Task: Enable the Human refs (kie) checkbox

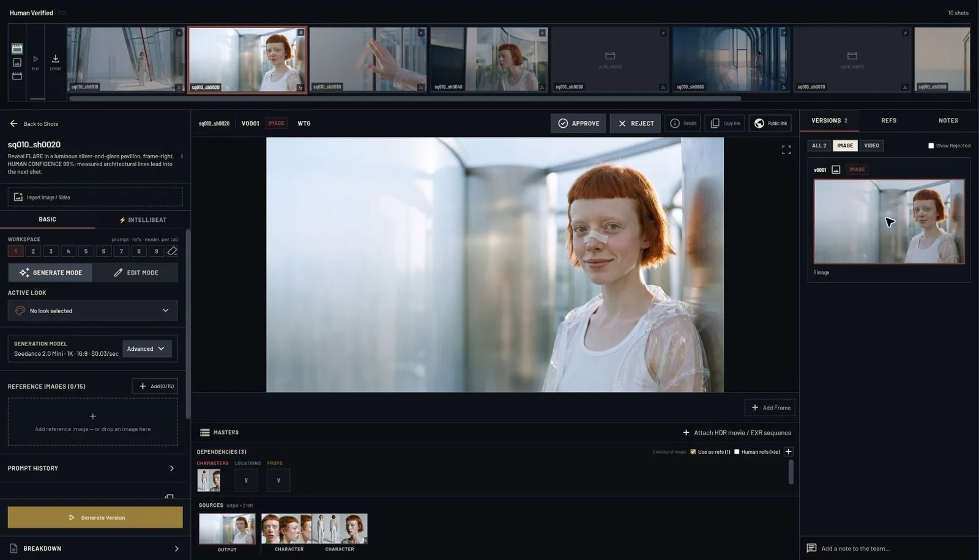Action: point(737,452)
